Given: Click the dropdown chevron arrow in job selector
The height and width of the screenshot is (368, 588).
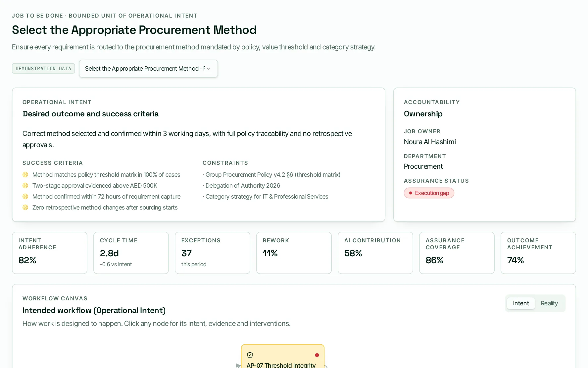Looking at the screenshot, I should pyautogui.click(x=208, y=69).
